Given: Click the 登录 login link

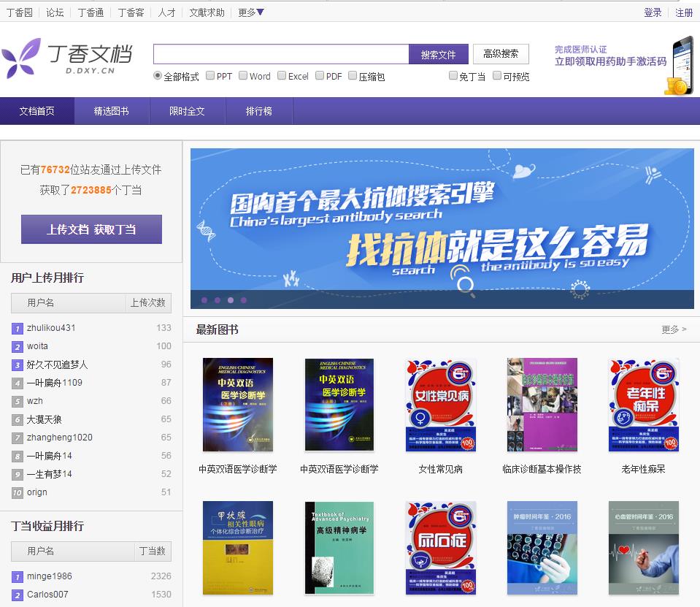Looking at the screenshot, I should (653, 12).
